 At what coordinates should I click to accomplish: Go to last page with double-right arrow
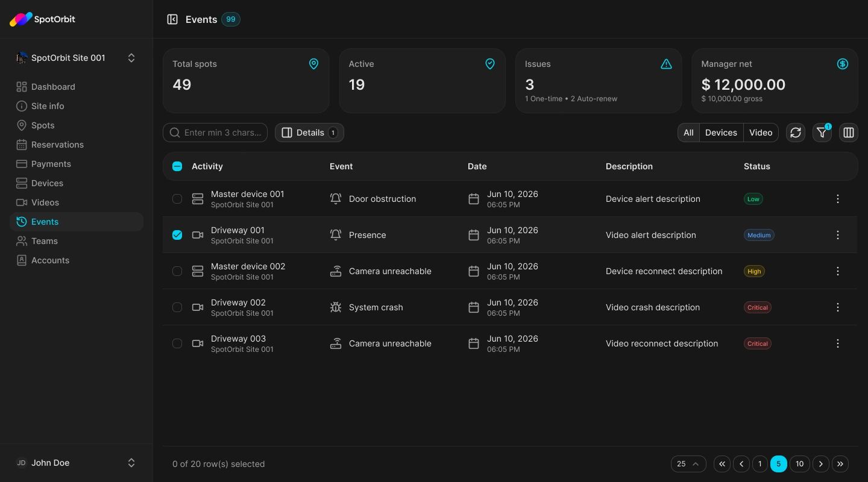(840, 464)
